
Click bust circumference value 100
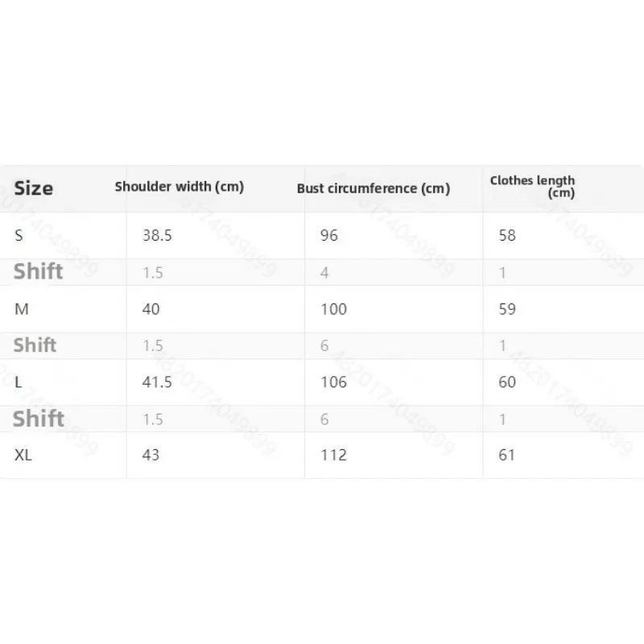332,309
